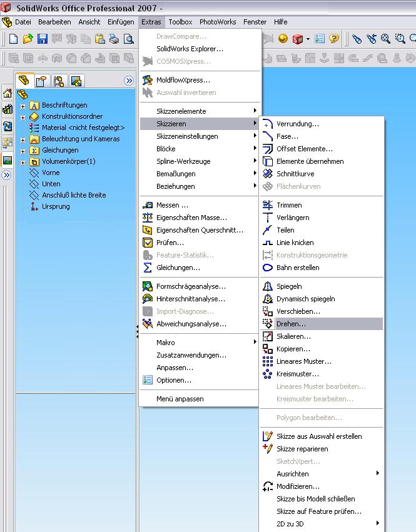Click Menü anpassen entry
The height and width of the screenshot is (532, 416).
[x=200, y=399]
